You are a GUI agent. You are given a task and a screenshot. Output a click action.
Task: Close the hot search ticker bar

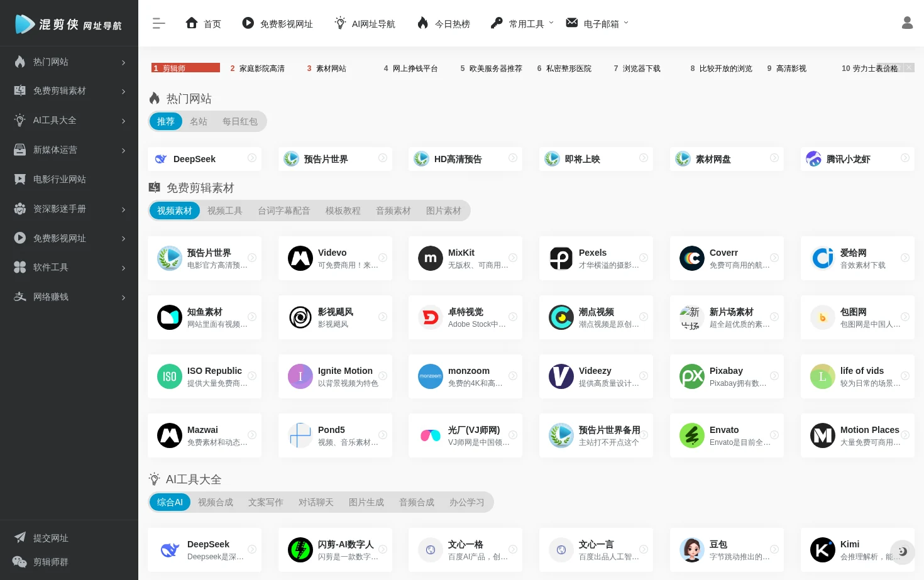tap(910, 67)
